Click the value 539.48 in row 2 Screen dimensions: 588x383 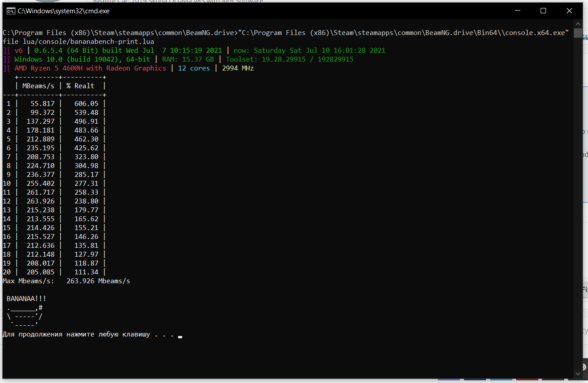pyautogui.click(x=86, y=113)
